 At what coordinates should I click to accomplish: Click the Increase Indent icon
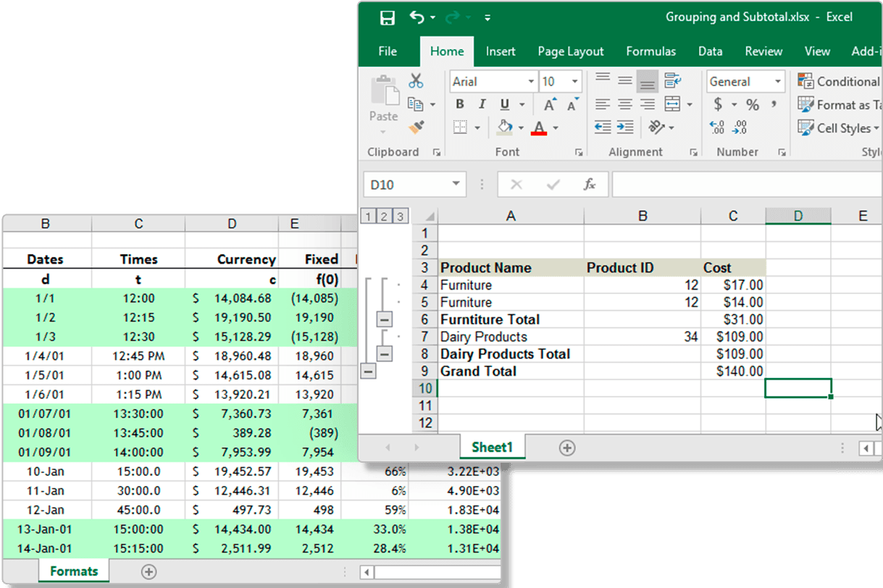[x=625, y=127]
